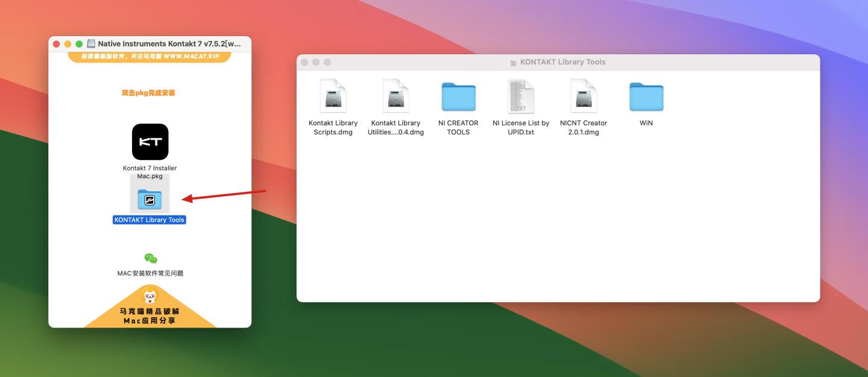Click the green WeChat icon
Screen dimensions: 868x377
[151, 258]
